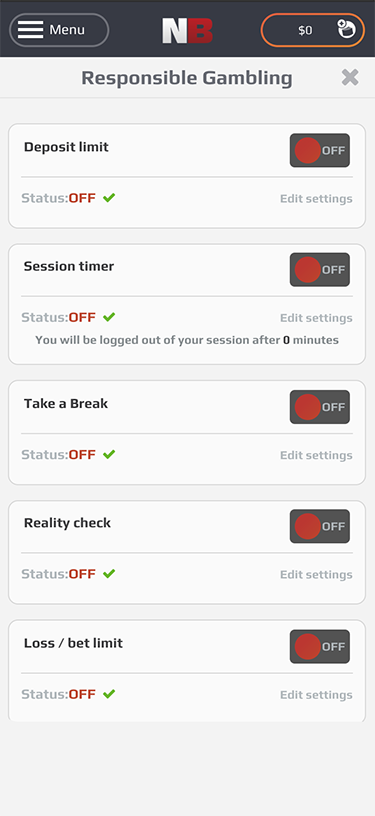
Task: Open the hamburger Menu button
Action: [x=59, y=30]
